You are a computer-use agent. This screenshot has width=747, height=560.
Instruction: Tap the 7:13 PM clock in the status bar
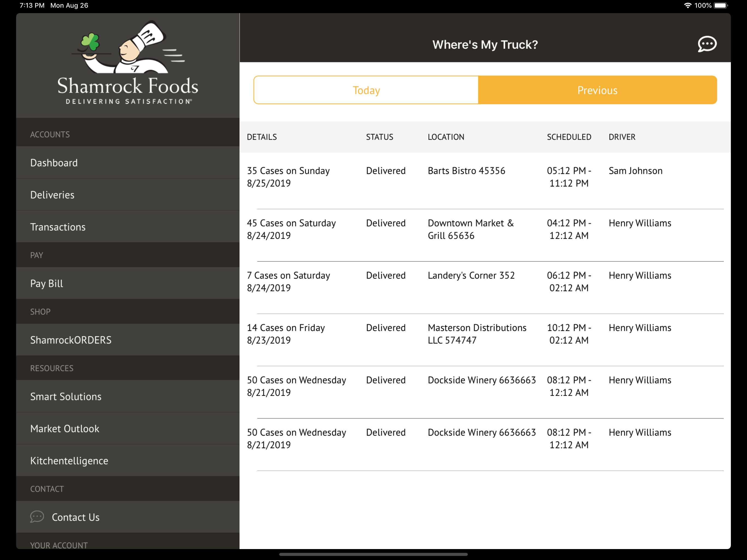point(32,5)
